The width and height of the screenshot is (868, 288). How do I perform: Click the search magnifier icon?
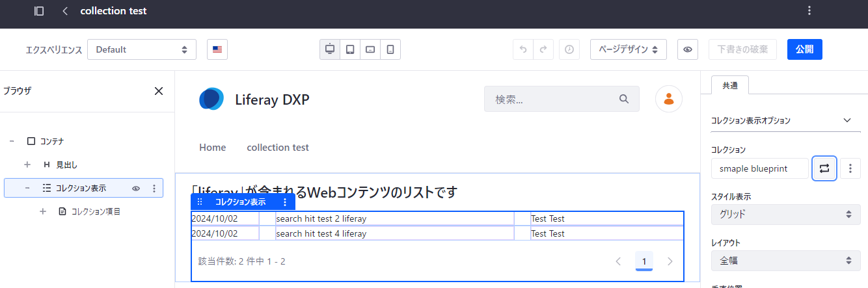[624, 99]
